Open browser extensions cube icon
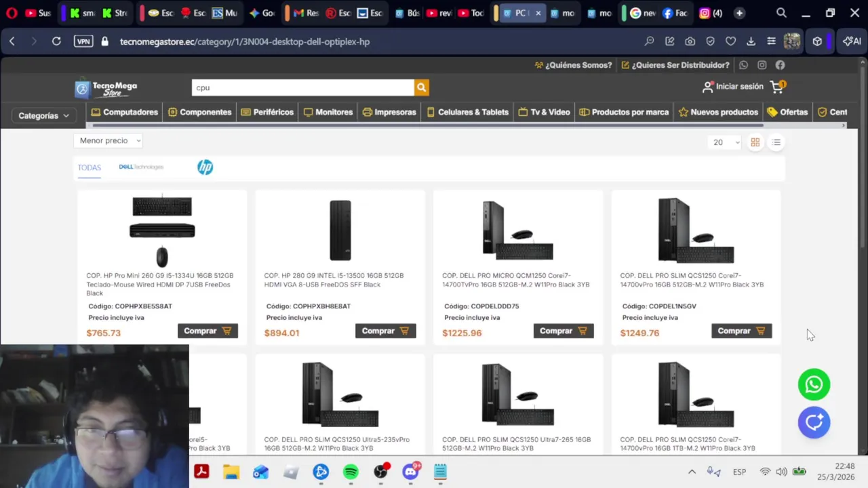This screenshot has width=868, height=488. point(817,41)
